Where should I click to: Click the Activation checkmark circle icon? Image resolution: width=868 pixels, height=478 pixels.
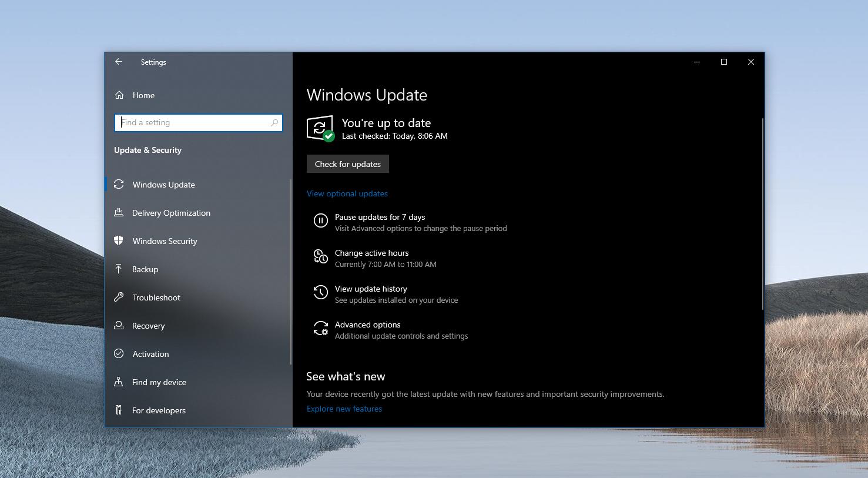[119, 353]
